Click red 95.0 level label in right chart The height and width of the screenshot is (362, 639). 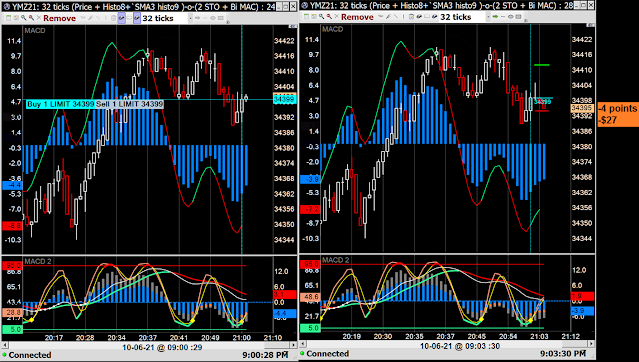coord(310,264)
